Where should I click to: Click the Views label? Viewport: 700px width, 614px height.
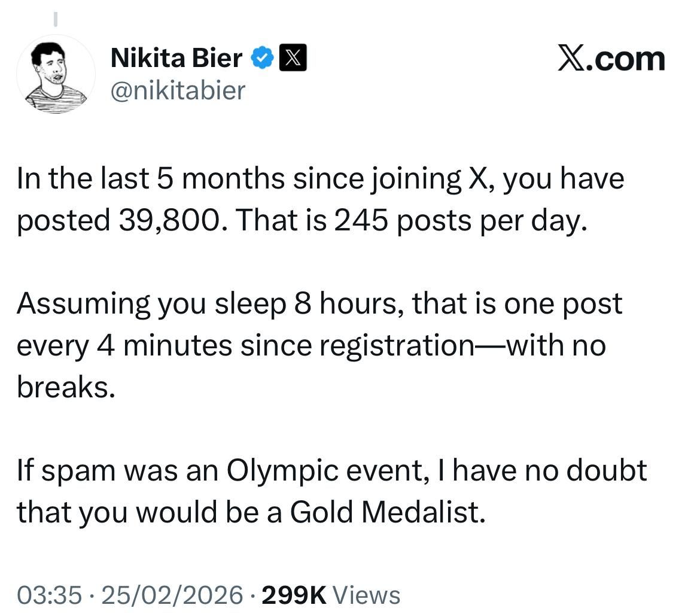[x=366, y=595]
